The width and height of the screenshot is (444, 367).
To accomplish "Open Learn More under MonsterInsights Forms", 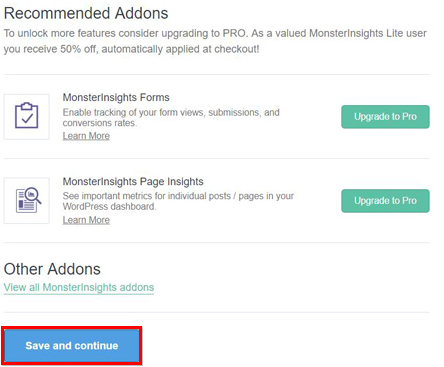I will tap(86, 136).
